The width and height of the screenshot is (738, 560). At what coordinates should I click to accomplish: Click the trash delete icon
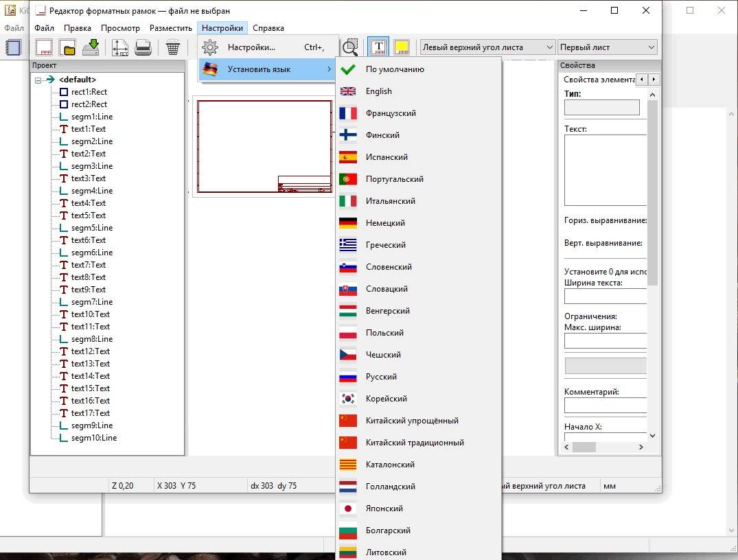173,47
